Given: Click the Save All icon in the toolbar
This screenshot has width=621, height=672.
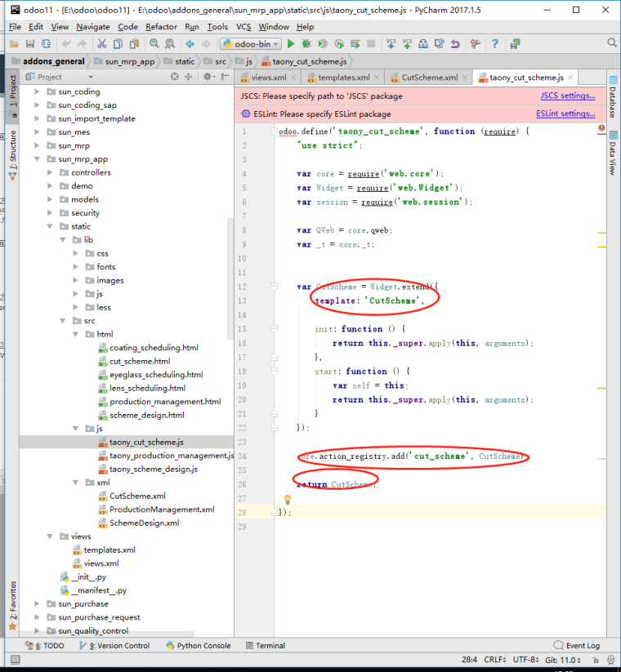Looking at the screenshot, I should tap(30, 43).
